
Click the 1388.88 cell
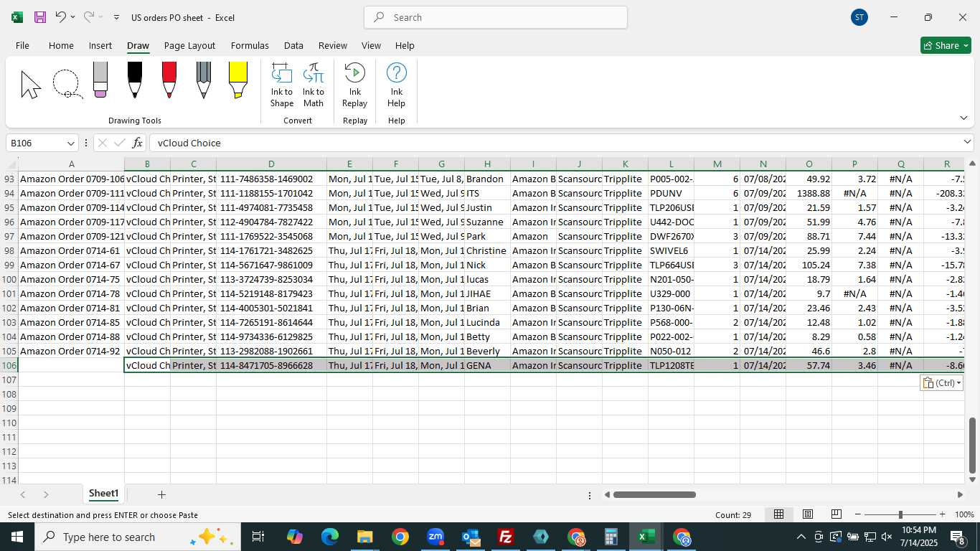click(809, 193)
